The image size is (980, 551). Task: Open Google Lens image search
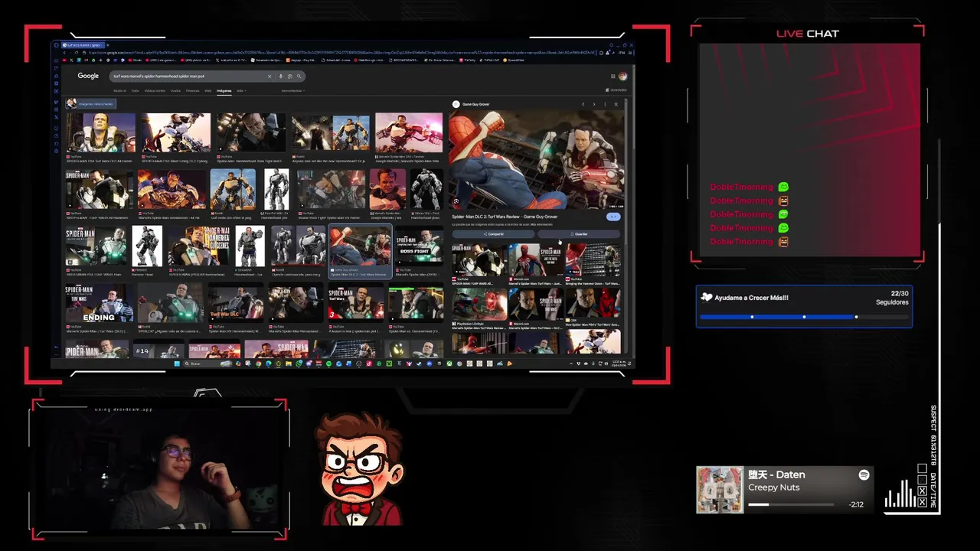click(x=289, y=76)
